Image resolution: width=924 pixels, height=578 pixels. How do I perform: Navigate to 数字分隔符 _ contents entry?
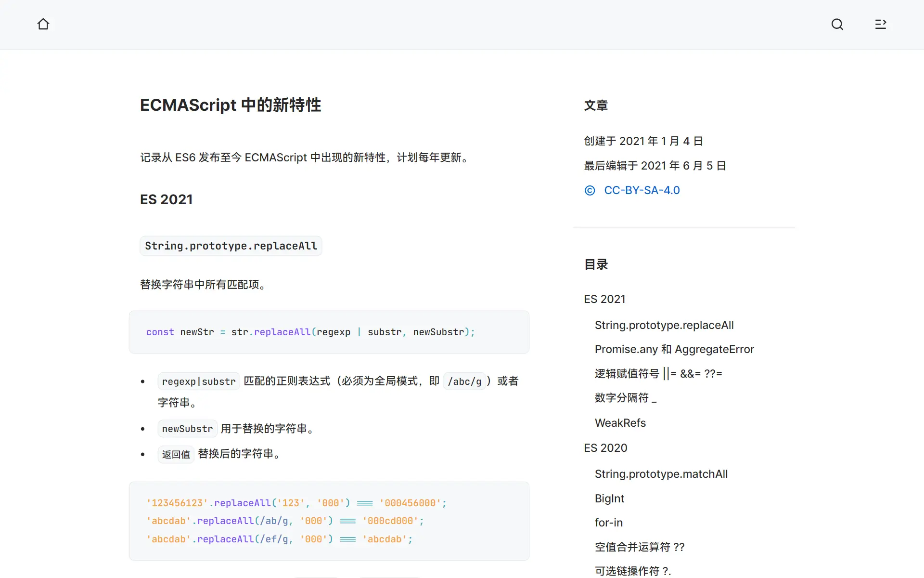click(x=625, y=398)
